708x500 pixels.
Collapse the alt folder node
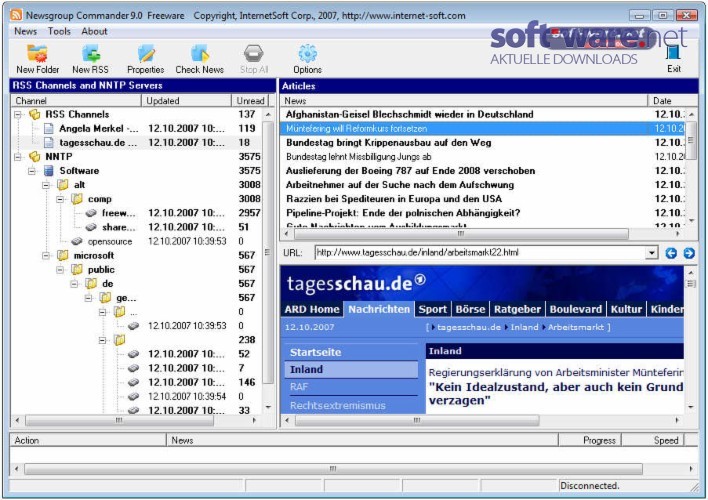[46, 185]
